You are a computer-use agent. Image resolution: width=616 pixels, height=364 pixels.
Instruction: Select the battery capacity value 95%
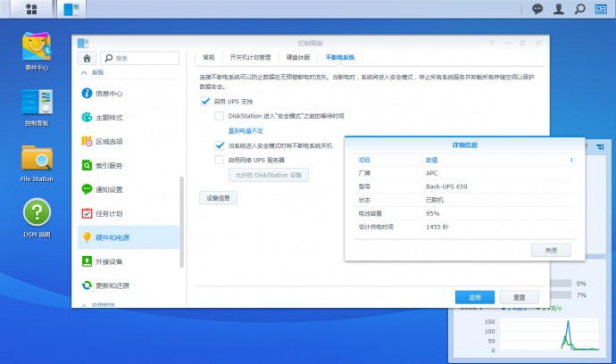pyautogui.click(x=432, y=213)
